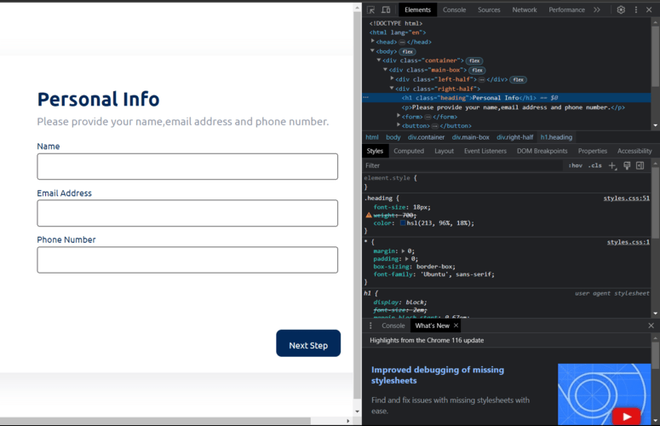Open the Computed styles tab
Image resolution: width=660 pixels, height=426 pixels.
[x=409, y=151]
